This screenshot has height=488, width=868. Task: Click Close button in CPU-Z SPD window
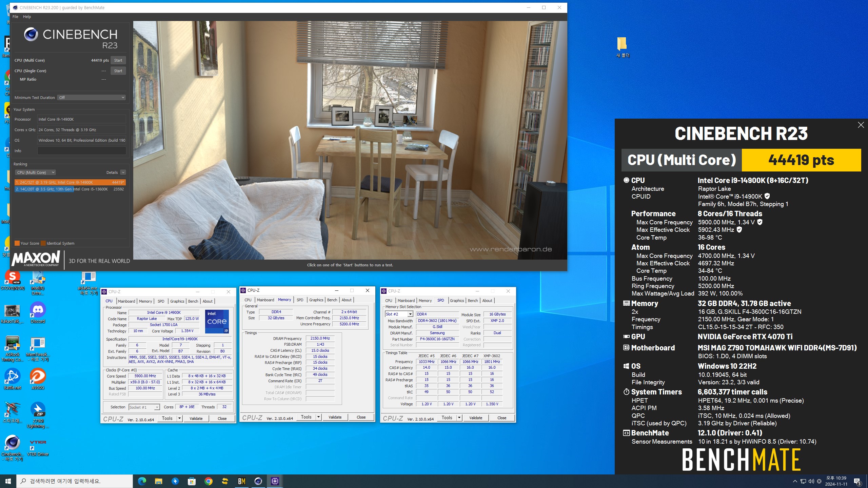pyautogui.click(x=502, y=418)
